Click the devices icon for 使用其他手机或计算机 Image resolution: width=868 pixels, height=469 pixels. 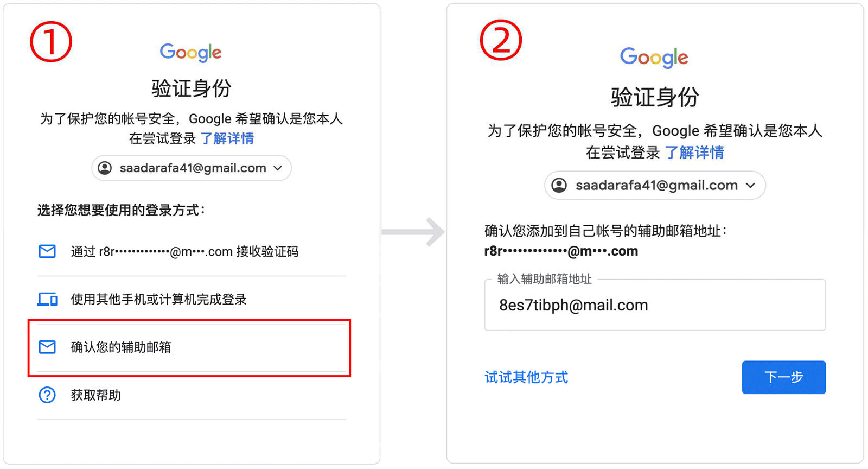47,299
